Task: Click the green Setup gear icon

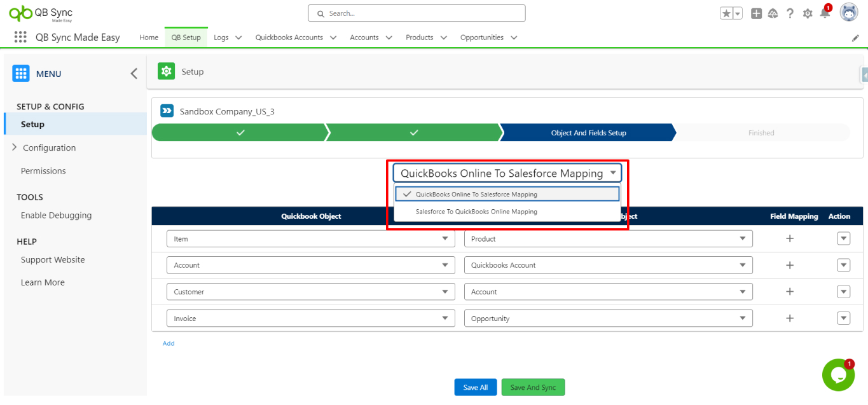Action: point(166,72)
